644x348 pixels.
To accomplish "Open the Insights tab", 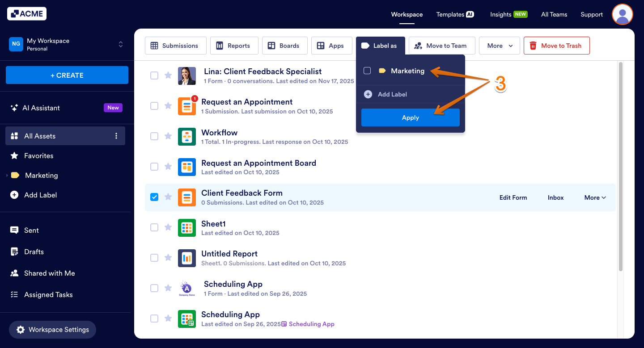I will click(508, 14).
